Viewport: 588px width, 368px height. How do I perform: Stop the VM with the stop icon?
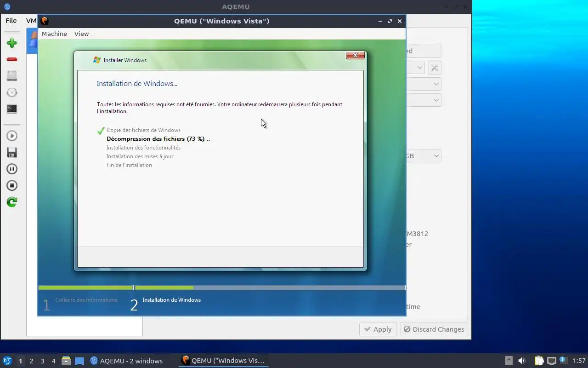tap(12, 185)
